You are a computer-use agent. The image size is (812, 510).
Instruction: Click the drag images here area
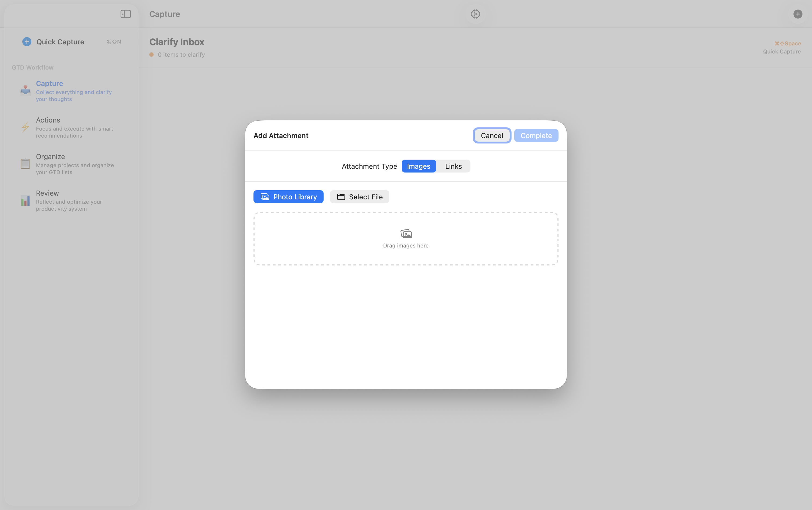pos(405,238)
